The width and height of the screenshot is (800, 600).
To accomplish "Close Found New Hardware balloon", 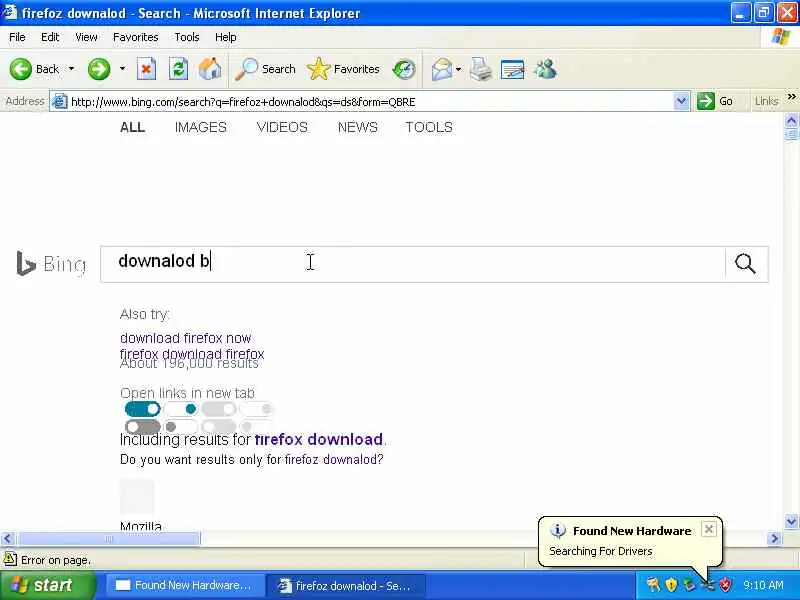I will tap(709, 529).
